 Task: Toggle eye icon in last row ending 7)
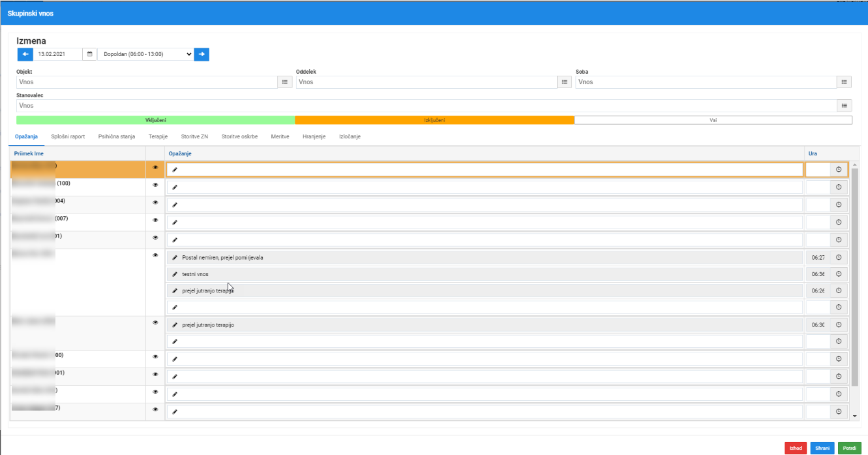point(155,409)
